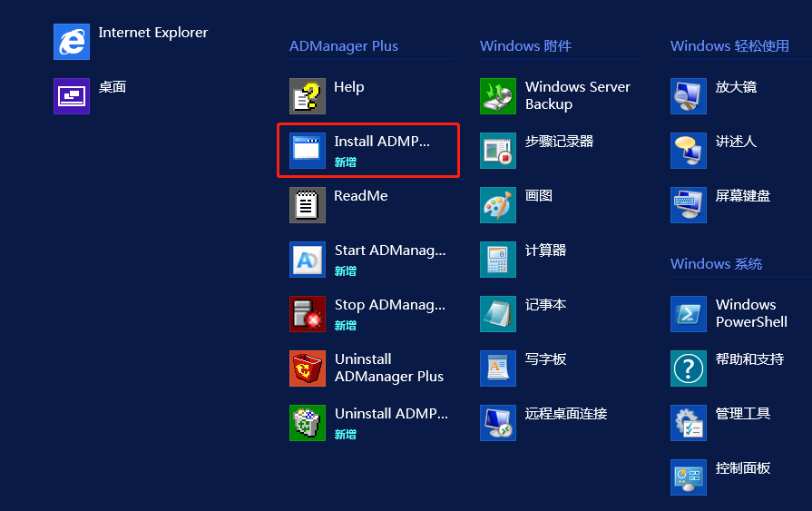The height and width of the screenshot is (511, 812).
Task: Click the 新增 badge under Start ADManag
Action: click(x=346, y=271)
